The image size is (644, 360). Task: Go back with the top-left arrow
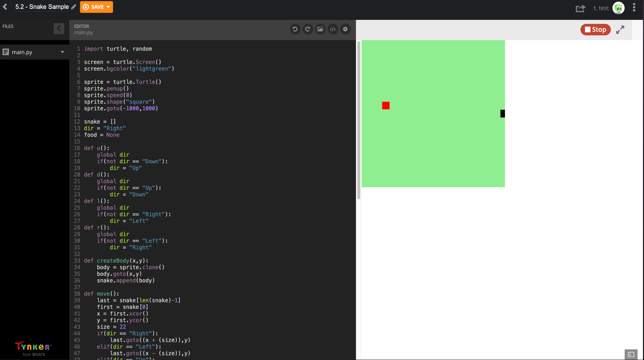pos(5,7)
